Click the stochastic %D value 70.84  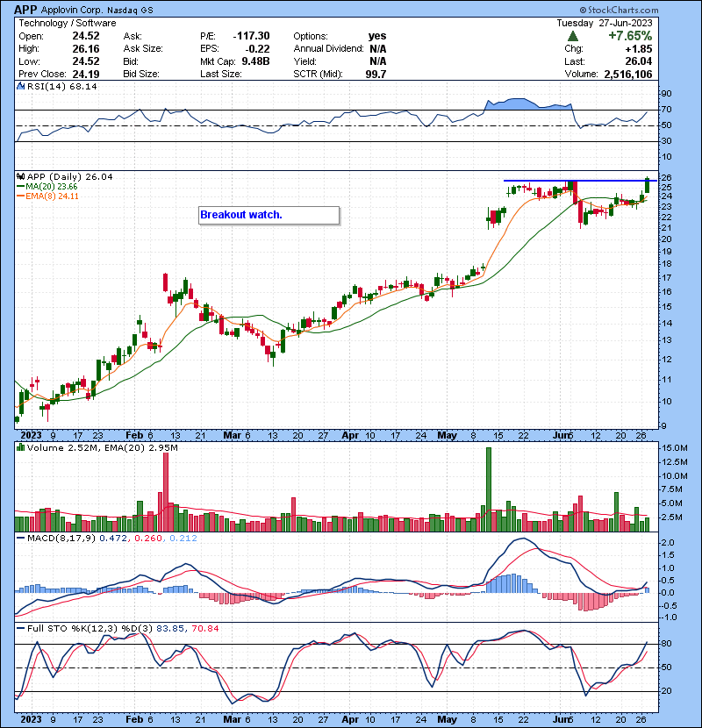[204, 628]
